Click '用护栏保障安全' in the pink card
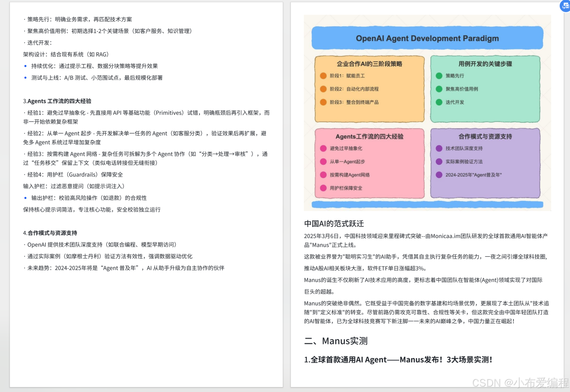570x392 pixels. [x=346, y=188]
